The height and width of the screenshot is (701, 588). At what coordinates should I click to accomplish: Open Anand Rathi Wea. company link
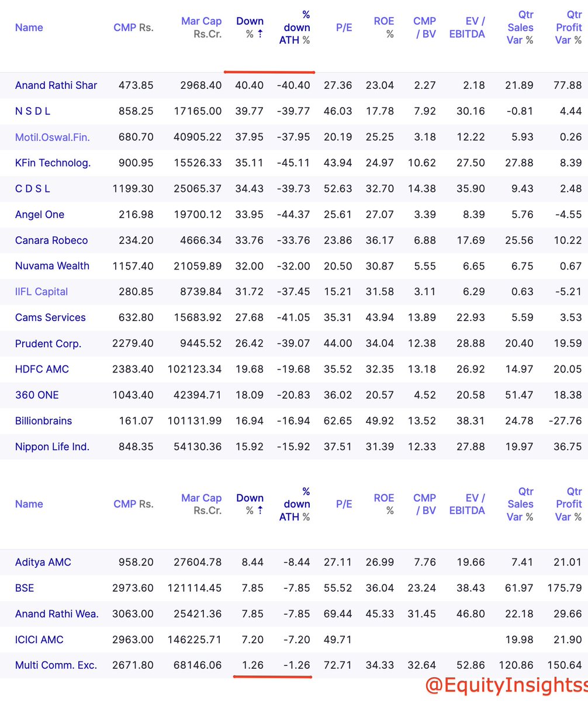tap(57, 614)
